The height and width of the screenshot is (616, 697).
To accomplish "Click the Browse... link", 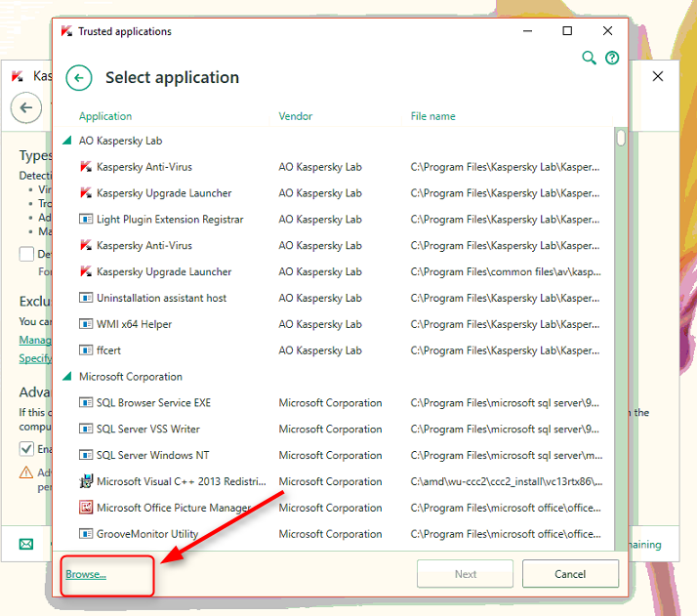I will pyautogui.click(x=86, y=574).
